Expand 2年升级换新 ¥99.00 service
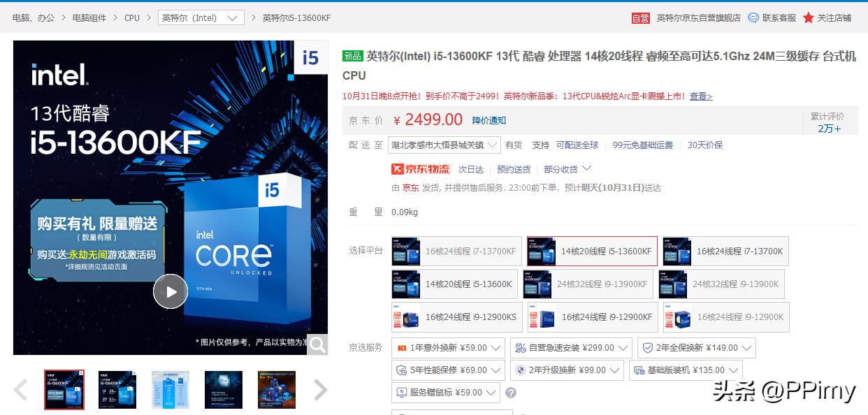This screenshot has width=868, height=415. tap(567, 370)
